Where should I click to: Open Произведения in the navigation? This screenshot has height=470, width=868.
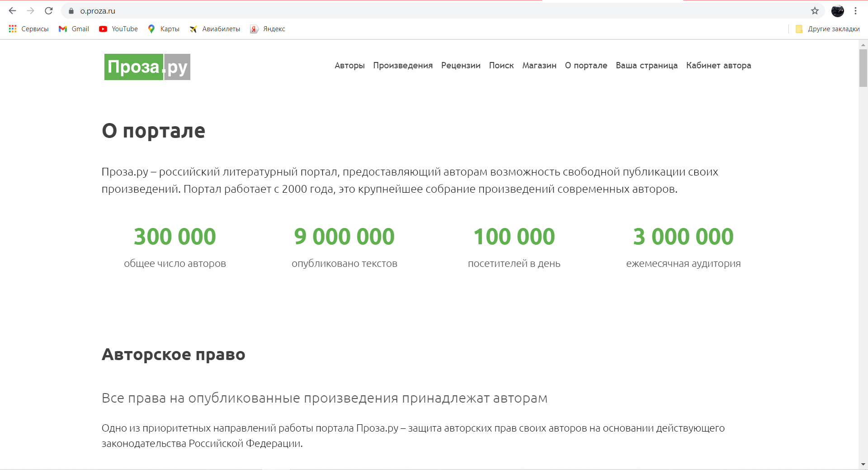coord(403,66)
